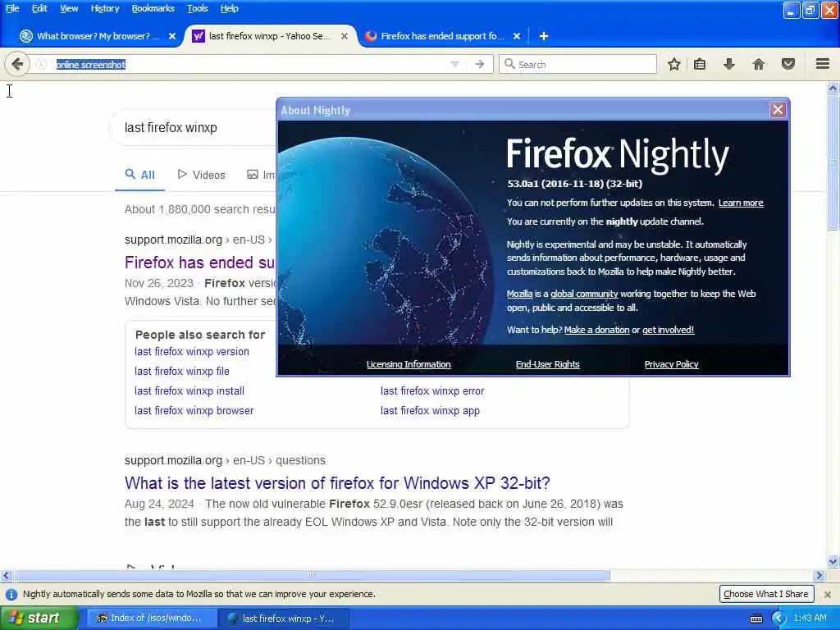Click the search magnifier in search box

[509, 64]
